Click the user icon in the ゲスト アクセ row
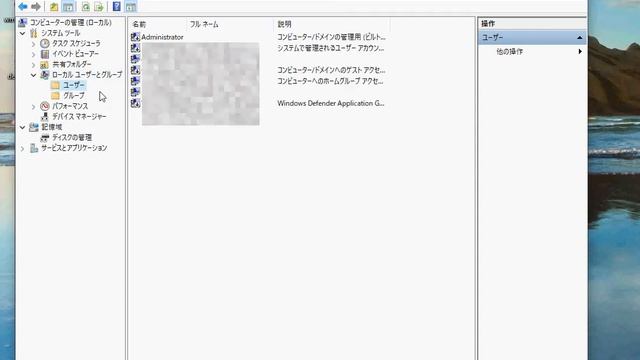The image size is (640, 360). pyautogui.click(x=135, y=70)
